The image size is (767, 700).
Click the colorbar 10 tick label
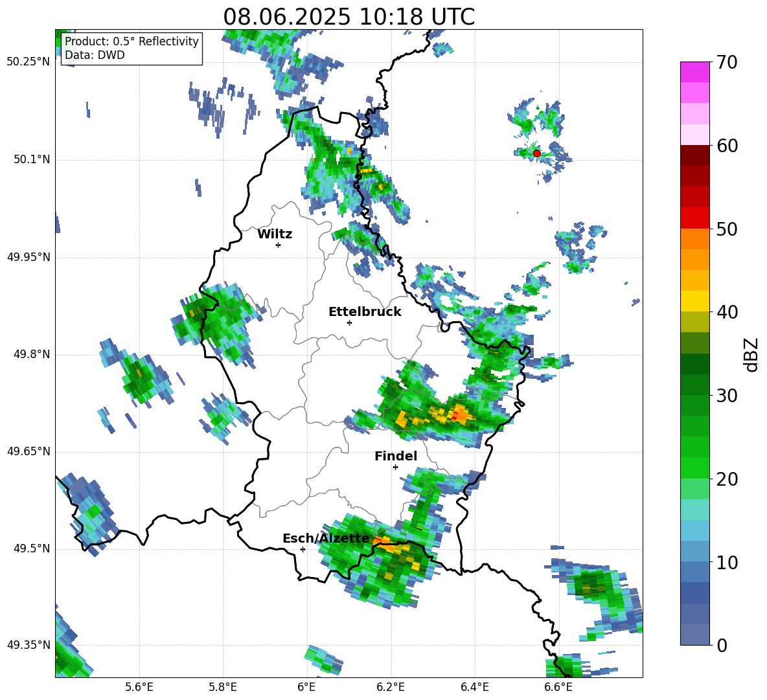point(727,562)
